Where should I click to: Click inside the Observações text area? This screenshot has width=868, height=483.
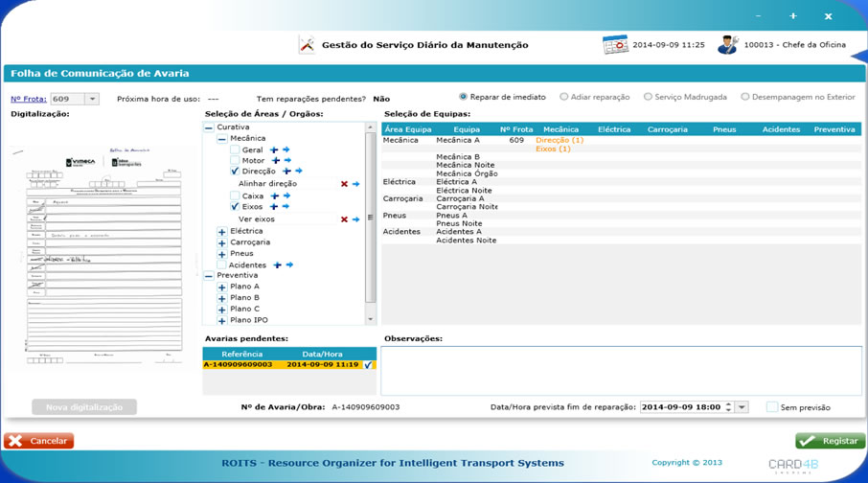point(620,370)
